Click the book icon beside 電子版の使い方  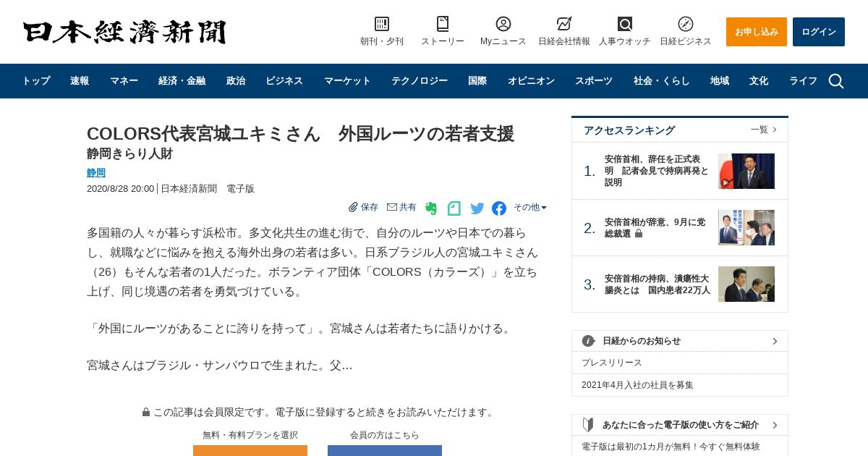(588, 425)
